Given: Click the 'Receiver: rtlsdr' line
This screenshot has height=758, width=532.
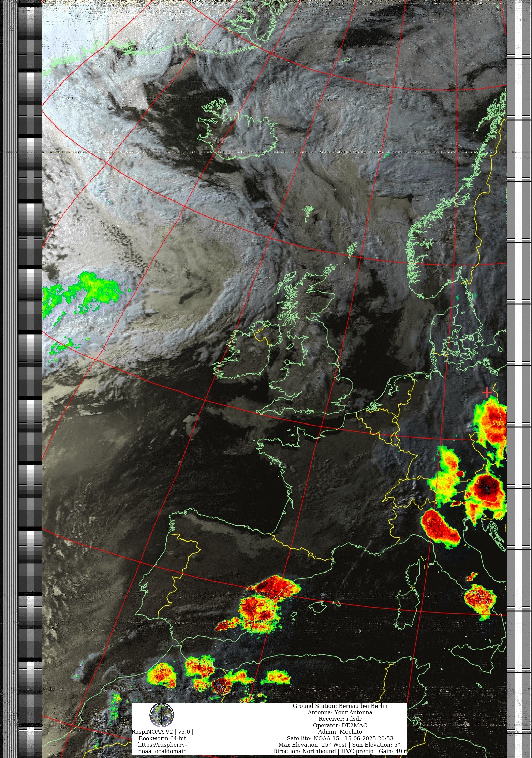Looking at the screenshot, I should [340, 719].
